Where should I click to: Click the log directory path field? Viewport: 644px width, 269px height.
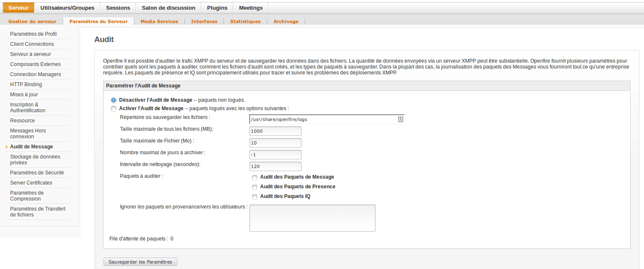click(x=327, y=119)
